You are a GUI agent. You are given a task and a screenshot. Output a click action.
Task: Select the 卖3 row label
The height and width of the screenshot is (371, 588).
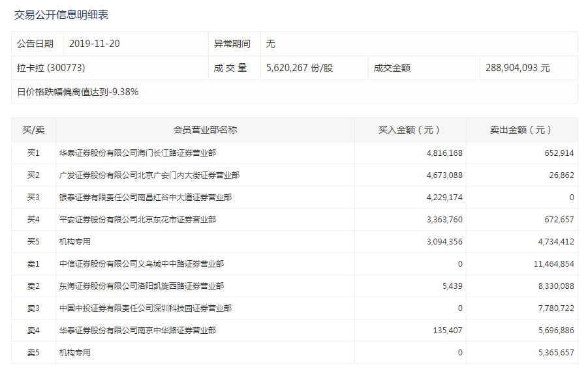(33, 308)
